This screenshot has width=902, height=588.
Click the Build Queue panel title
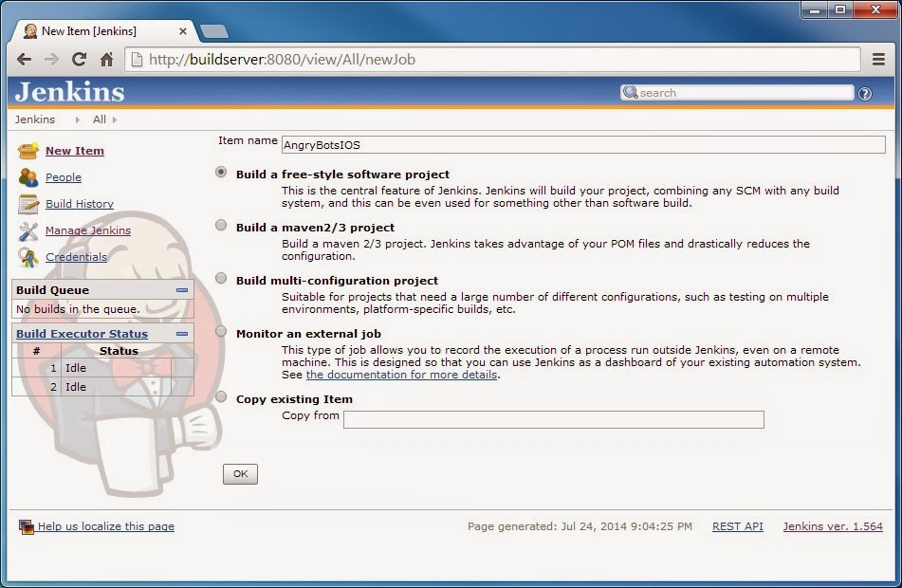[x=52, y=290]
